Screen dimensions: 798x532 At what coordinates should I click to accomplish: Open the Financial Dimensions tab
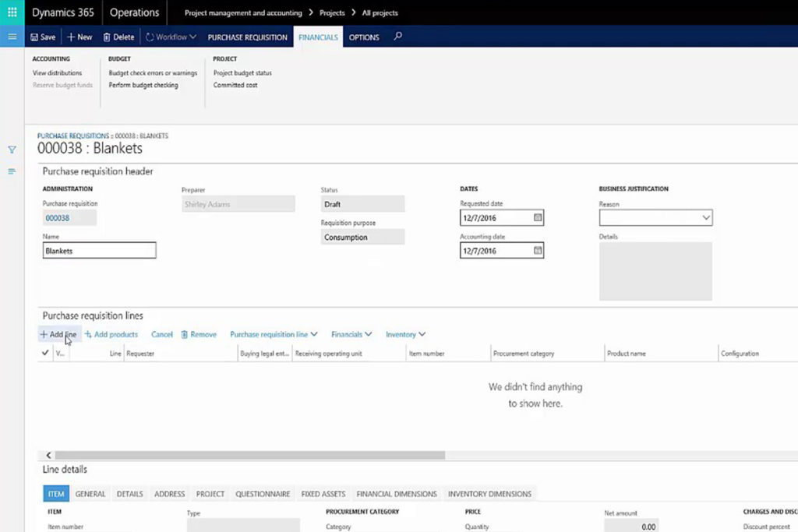(x=397, y=494)
